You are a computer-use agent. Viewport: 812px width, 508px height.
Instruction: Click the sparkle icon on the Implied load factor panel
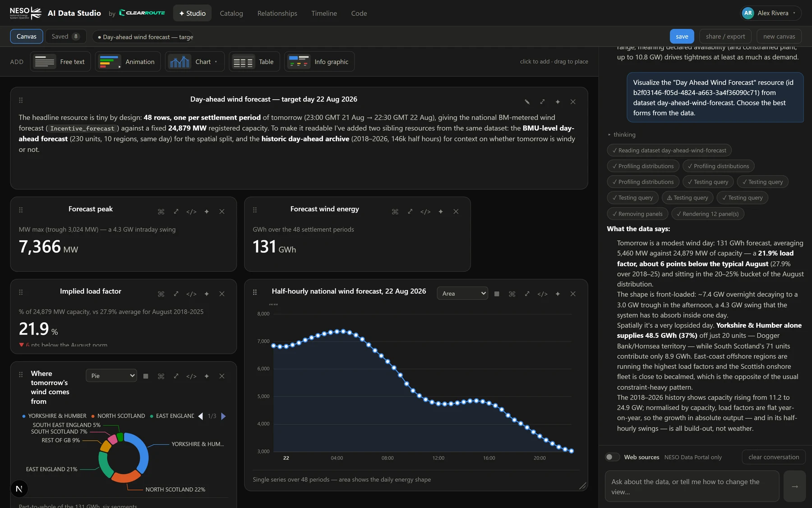[207, 294]
